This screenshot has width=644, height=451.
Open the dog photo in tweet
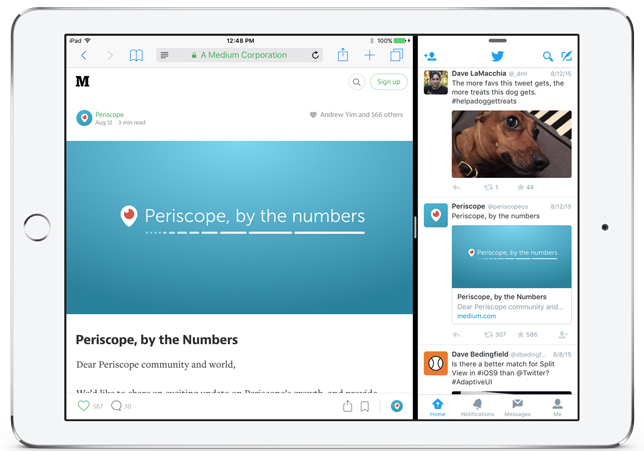click(x=511, y=144)
